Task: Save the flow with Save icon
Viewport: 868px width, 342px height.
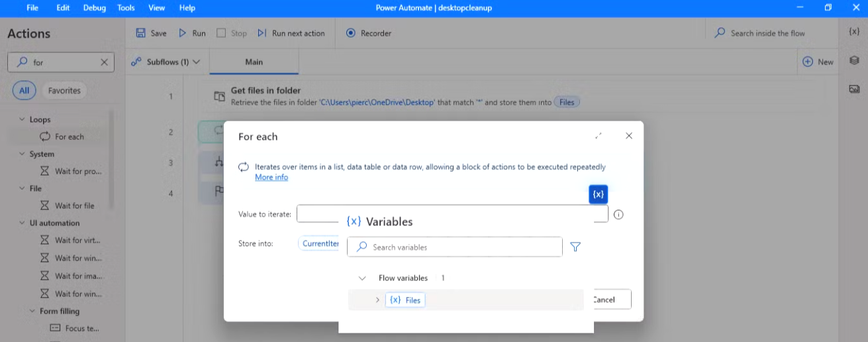Action: coord(141,33)
